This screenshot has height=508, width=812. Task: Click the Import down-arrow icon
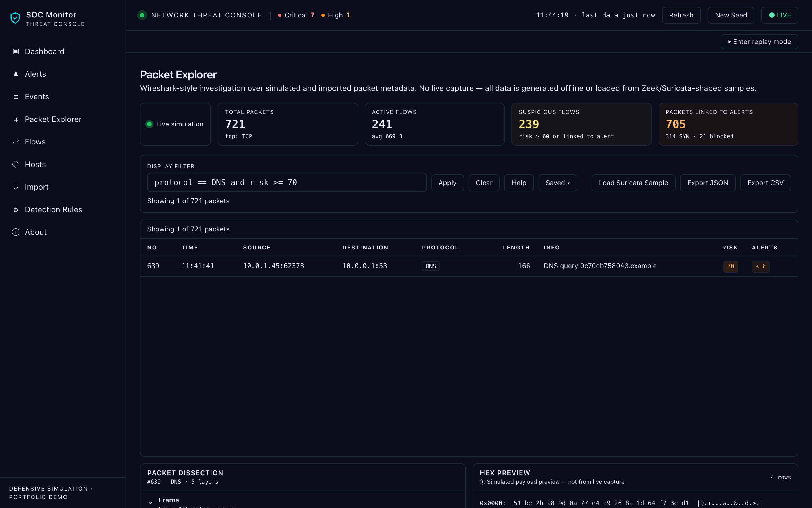pos(16,187)
